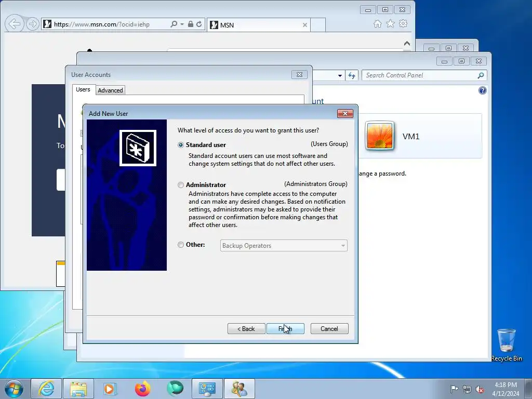Viewport: 532px width, 399px height.
Task: Choose the Administrator access level option
Action: coord(181,185)
